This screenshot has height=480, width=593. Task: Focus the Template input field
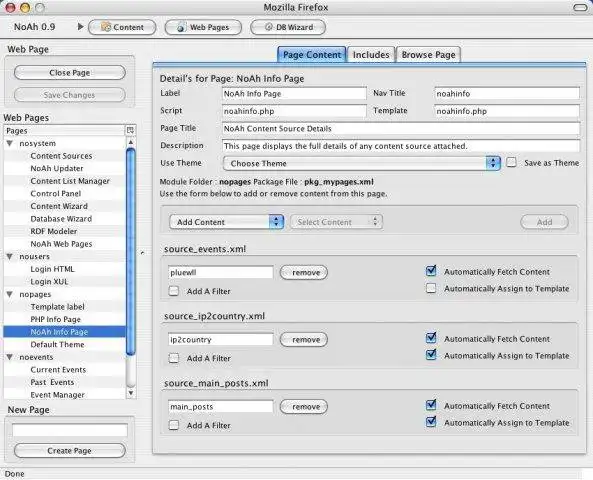507,111
